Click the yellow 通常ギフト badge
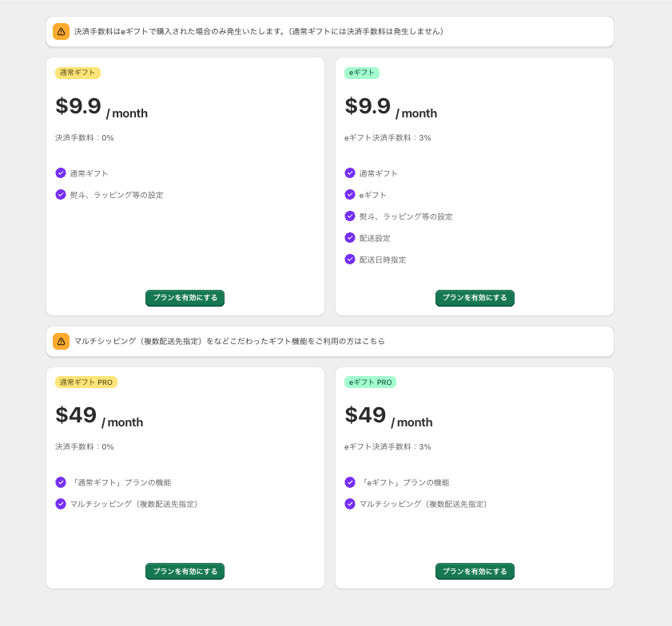Screen dimensions: 672x626 click(78, 73)
